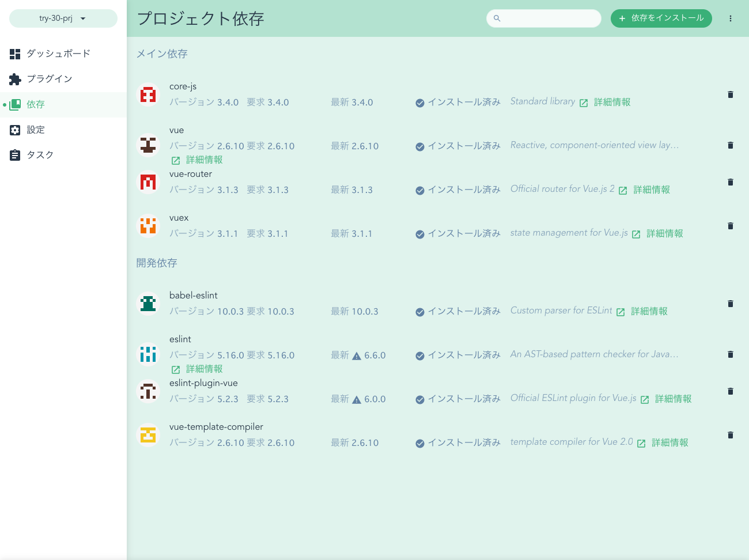
Task: Click the babel-eslint package name
Action: point(194,296)
